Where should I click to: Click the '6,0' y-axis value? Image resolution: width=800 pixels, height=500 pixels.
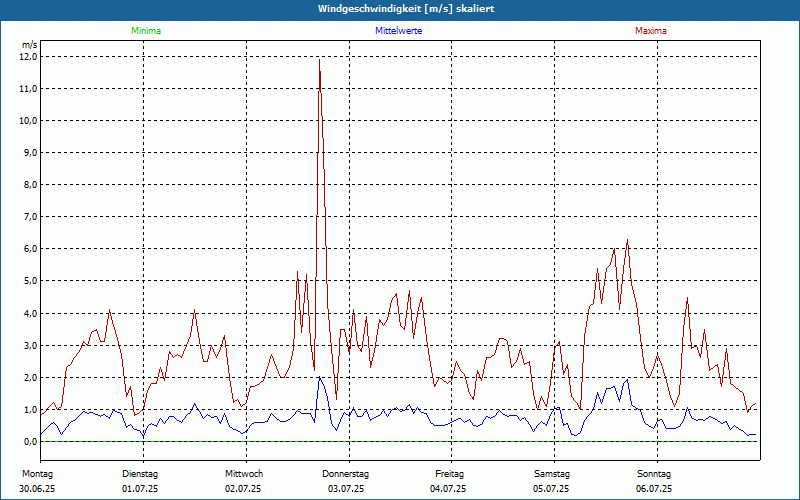[x=31, y=249]
